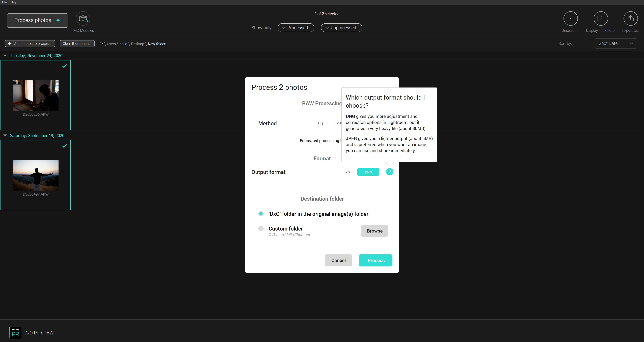Click the Display in Explorer icon
This screenshot has height=342, width=644.
601,19
